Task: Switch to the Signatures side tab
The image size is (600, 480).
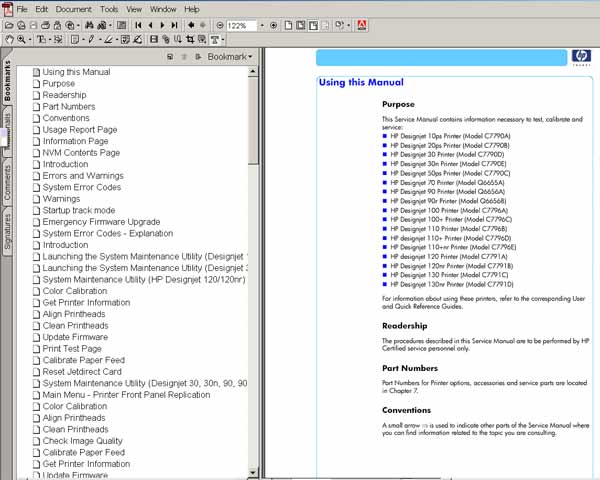Action: point(7,232)
